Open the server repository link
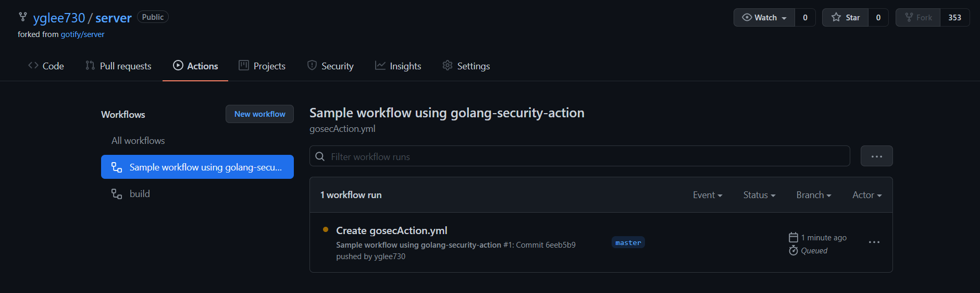 tap(114, 18)
